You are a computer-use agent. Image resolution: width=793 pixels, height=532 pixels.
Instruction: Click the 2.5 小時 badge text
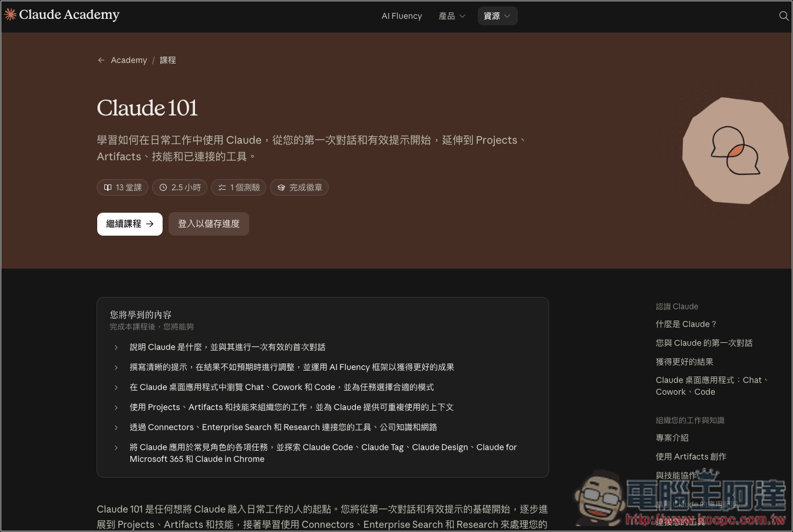coord(186,187)
